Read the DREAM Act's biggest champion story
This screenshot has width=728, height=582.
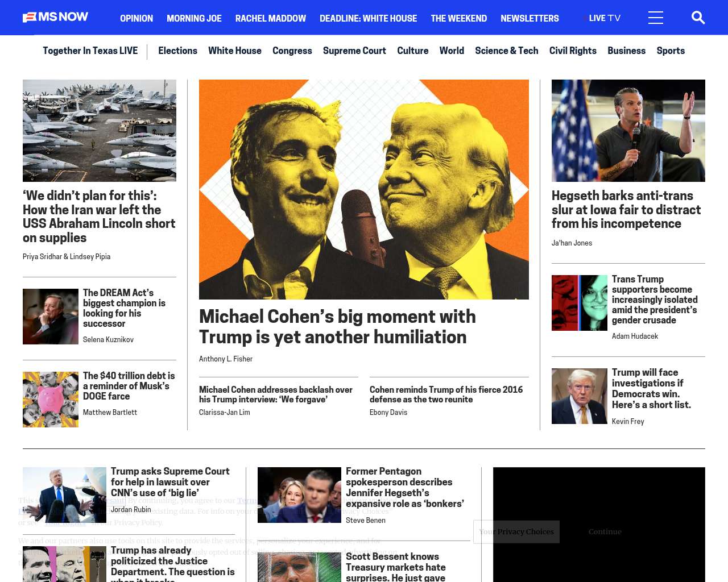tap(124, 308)
